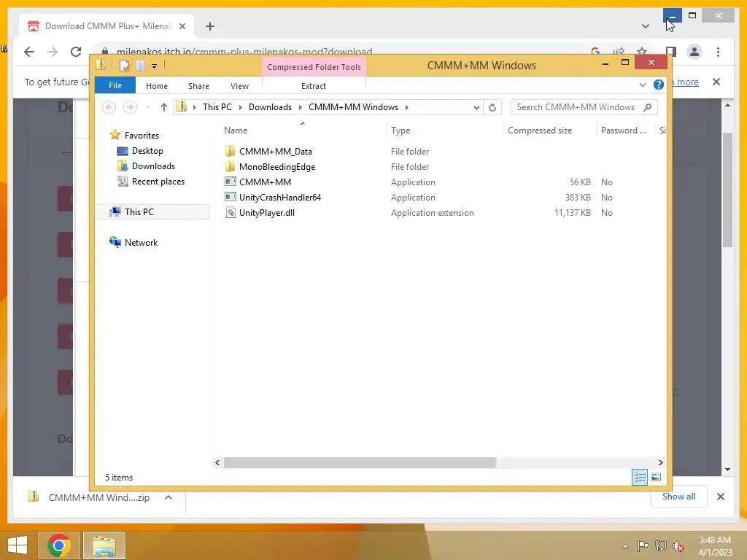Click the Compressed Folder Tools tab header

click(314, 67)
